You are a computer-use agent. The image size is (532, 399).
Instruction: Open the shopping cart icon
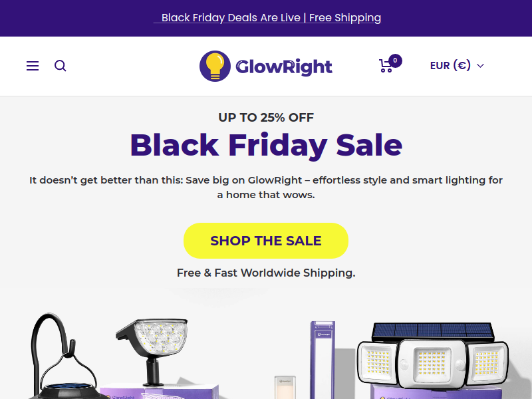click(x=386, y=66)
